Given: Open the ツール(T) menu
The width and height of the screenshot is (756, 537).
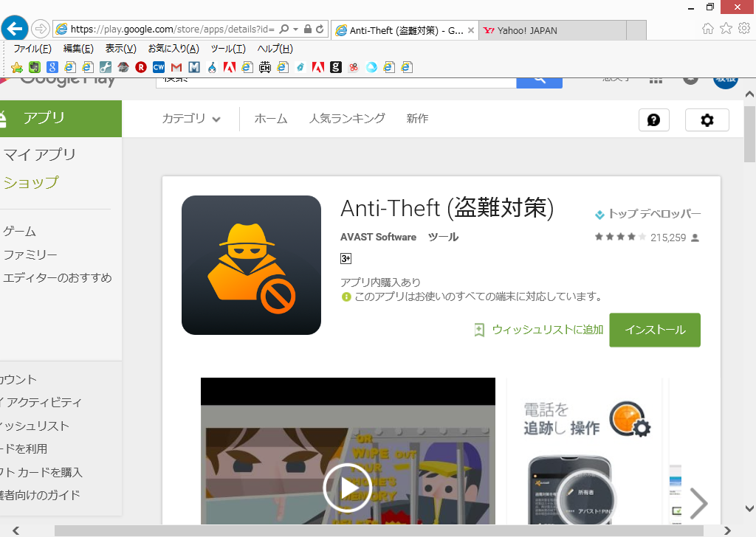Looking at the screenshot, I should [x=228, y=49].
